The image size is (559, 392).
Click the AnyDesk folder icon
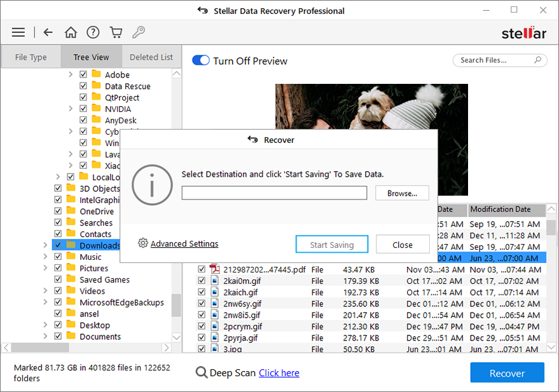pyautogui.click(x=96, y=119)
